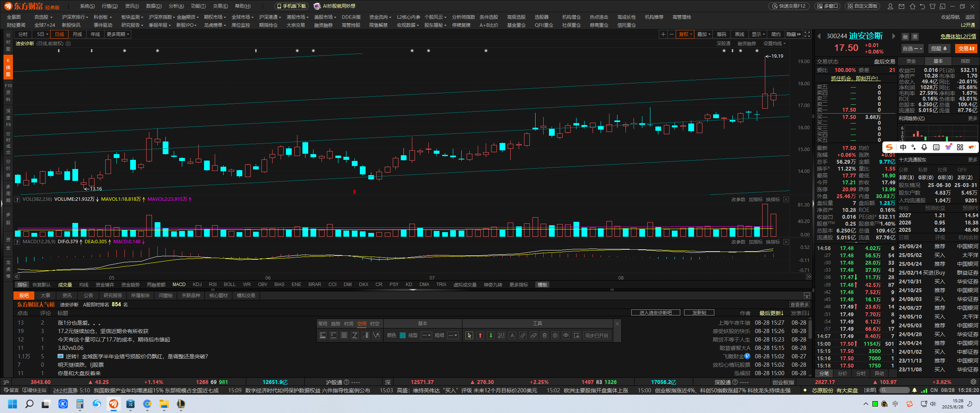Go to previous stock with left arrow
Viewport: 980px width, 413px height.
pos(819,36)
